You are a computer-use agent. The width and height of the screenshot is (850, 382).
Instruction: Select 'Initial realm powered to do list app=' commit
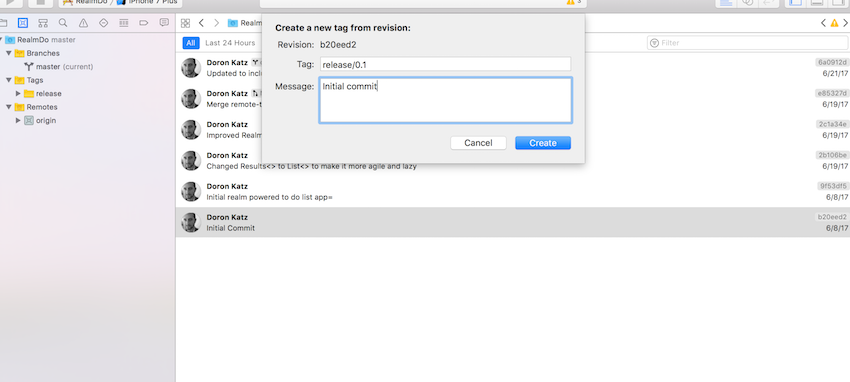click(x=269, y=197)
